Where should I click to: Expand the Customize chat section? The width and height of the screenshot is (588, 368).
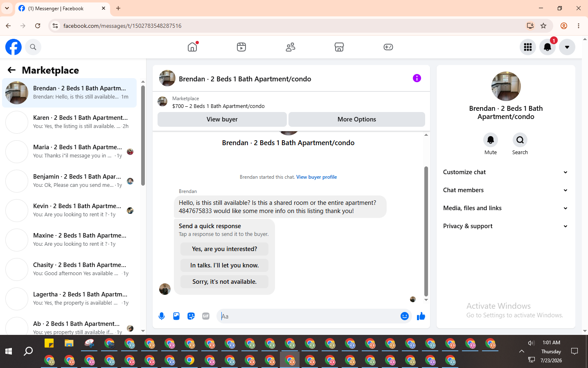(x=506, y=172)
